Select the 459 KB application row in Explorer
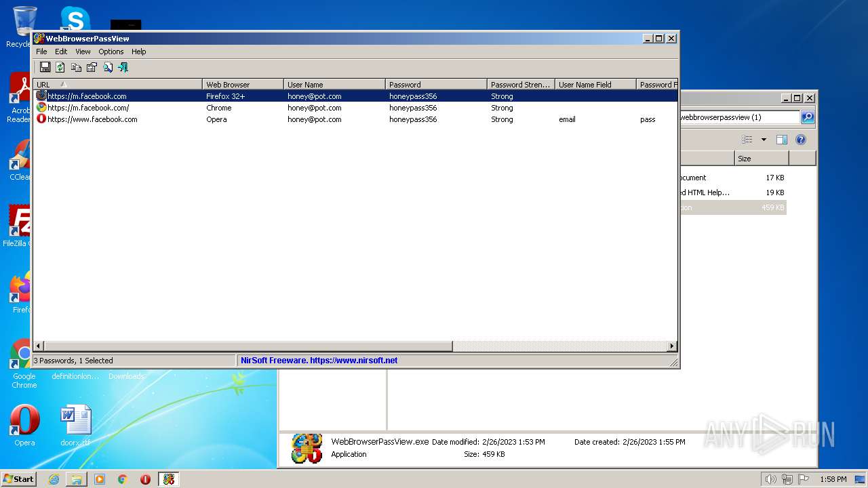This screenshot has width=868, height=488. click(x=733, y=207)
